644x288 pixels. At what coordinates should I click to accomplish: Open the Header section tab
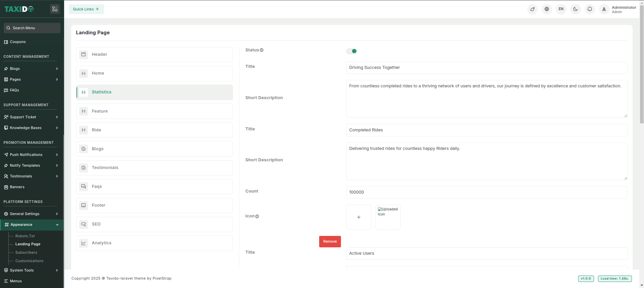coord(154,54)
